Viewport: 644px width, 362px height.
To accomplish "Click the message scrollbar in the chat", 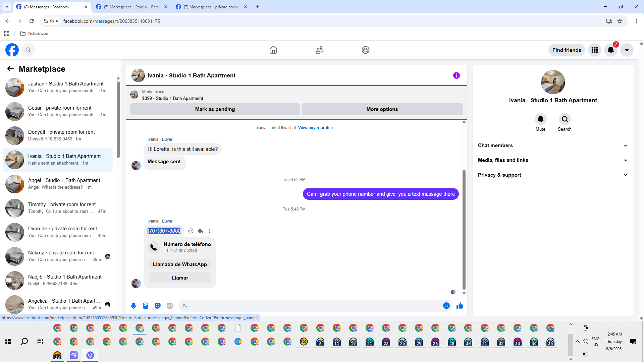I will point(464,230).
